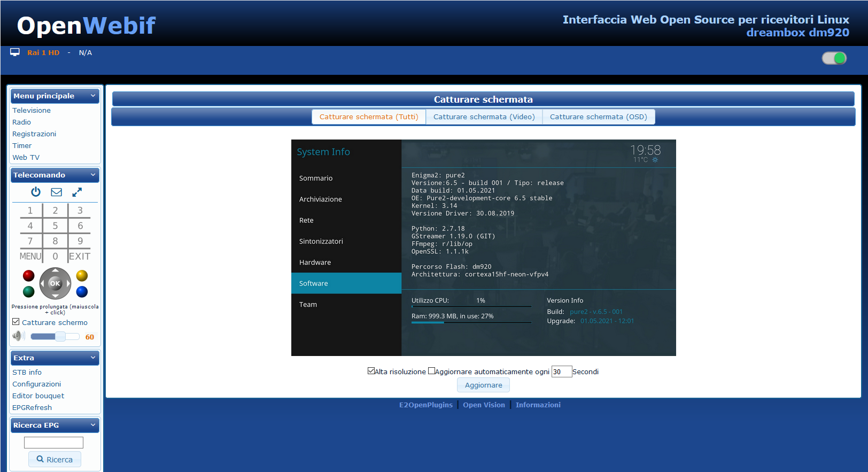Viewport: 868px width, 472px height.
Task: Uncheck Alta risoluzione checkbox
Action: pyautogui.click(x=371, y=371)
